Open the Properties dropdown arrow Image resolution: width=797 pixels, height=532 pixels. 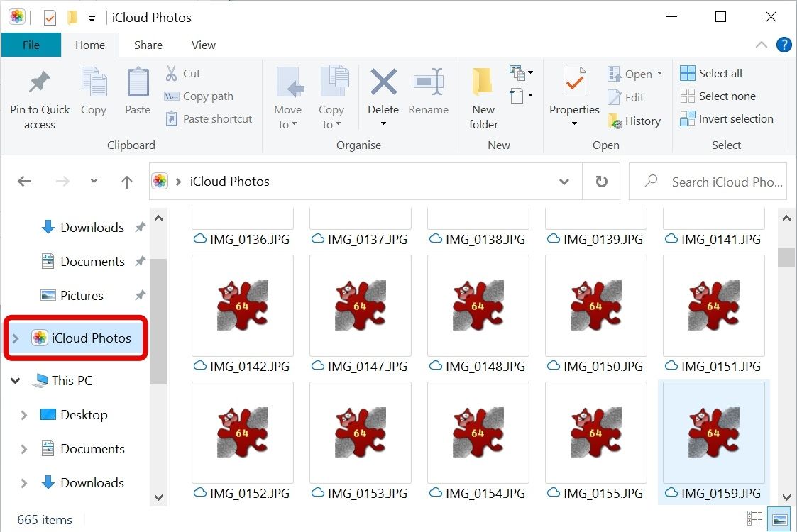pyautogui.click(x=574, y=123)
